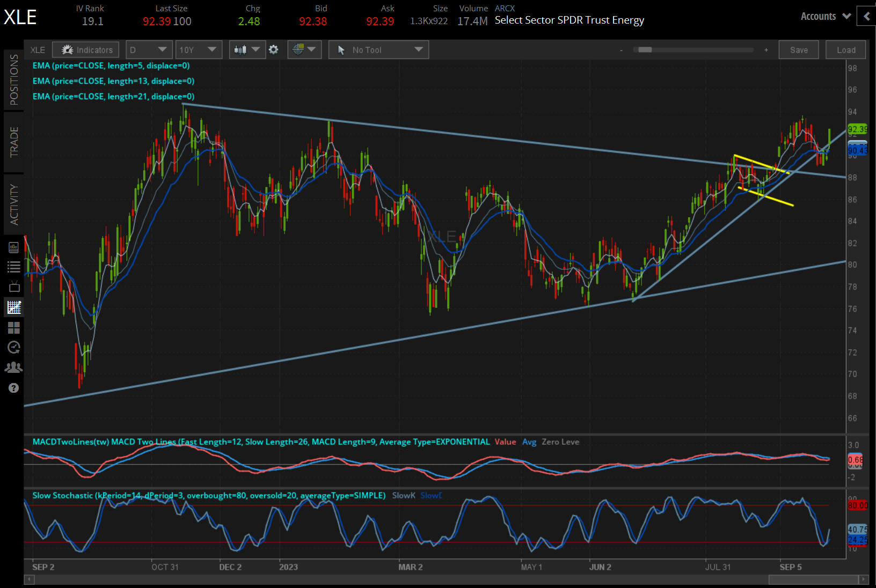Viewport: 876px width, 588px height.
Task: Switch to the TRADE tab
Action: (x=14, y=141)
